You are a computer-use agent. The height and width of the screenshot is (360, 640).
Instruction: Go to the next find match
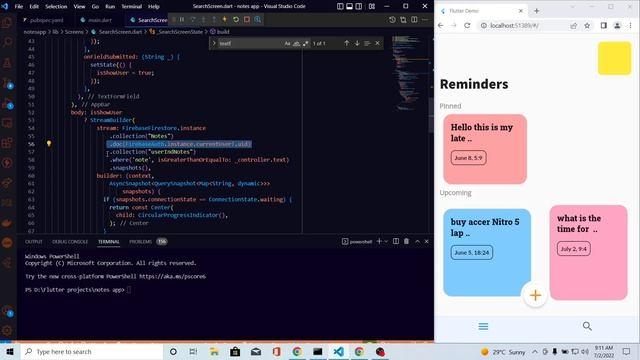pyautogui.click(x=357, y=43)
